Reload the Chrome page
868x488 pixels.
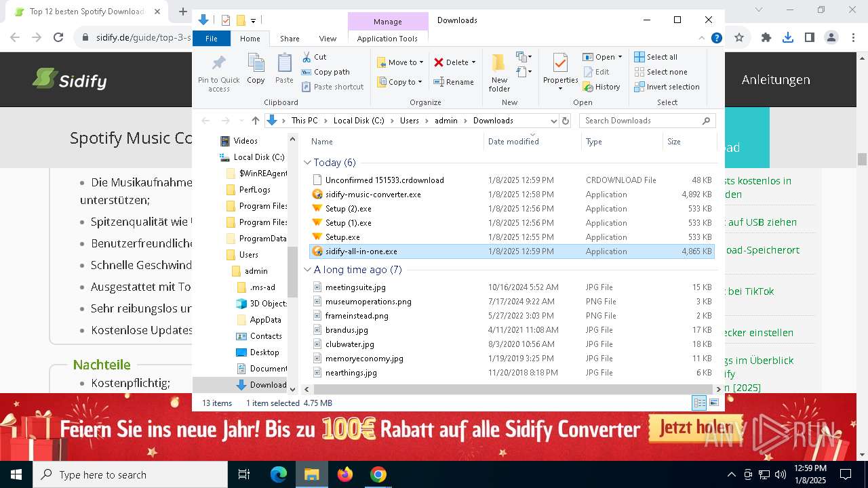click(58, 38)
